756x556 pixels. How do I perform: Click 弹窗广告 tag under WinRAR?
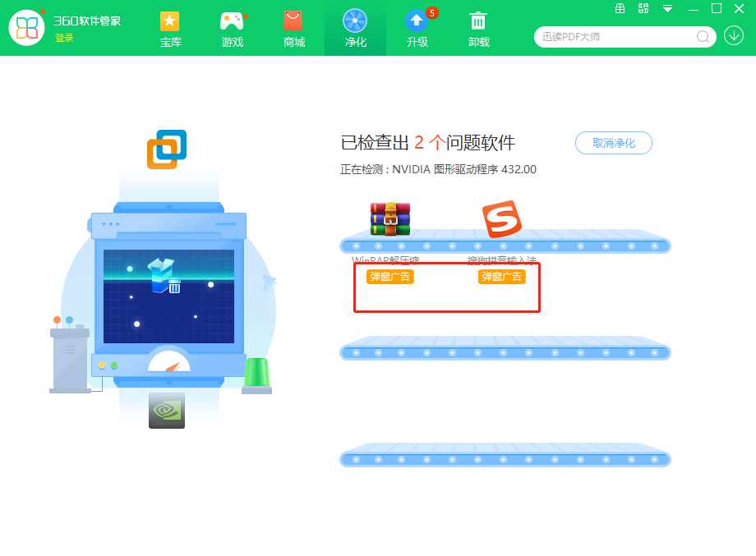click(x=390, y=277)
